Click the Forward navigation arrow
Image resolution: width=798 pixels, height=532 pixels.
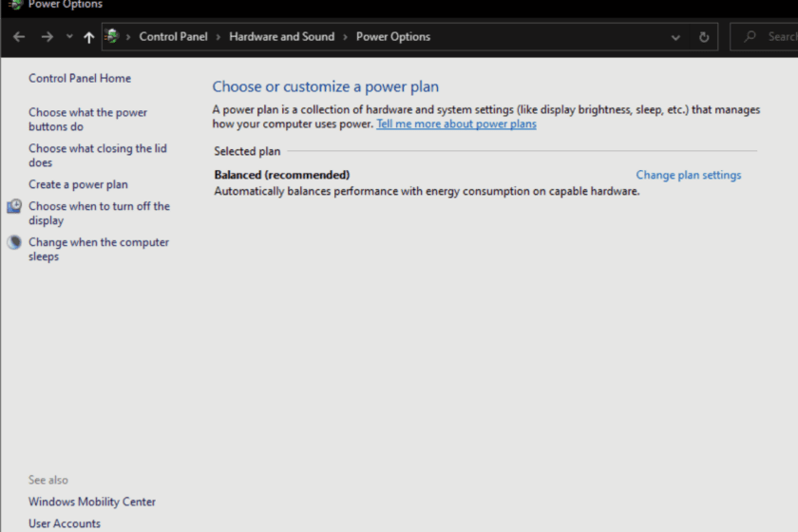47,37
